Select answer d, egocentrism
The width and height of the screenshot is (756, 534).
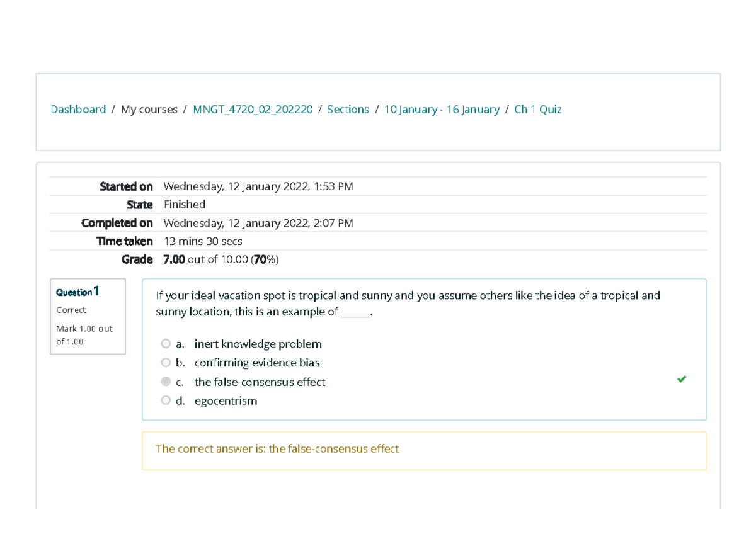click(x=166, y=400)
